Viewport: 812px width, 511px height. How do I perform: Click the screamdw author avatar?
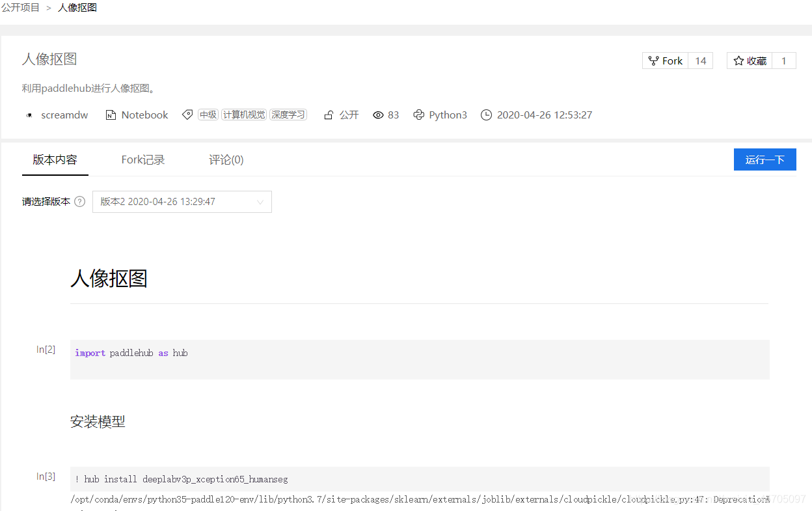(x=29, y=115)
